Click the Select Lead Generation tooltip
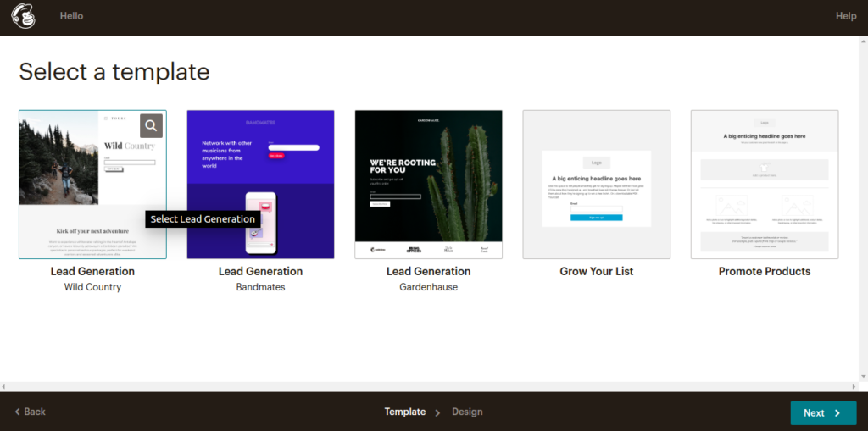868x431 pixels. pyautogui.click(x=203, y=219)
